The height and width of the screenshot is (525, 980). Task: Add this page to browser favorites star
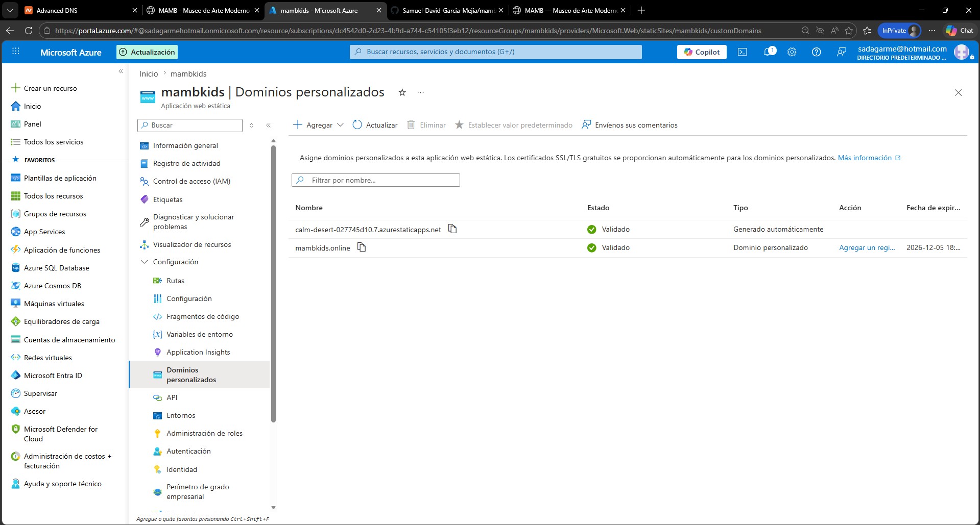click(x=849, y=31)
